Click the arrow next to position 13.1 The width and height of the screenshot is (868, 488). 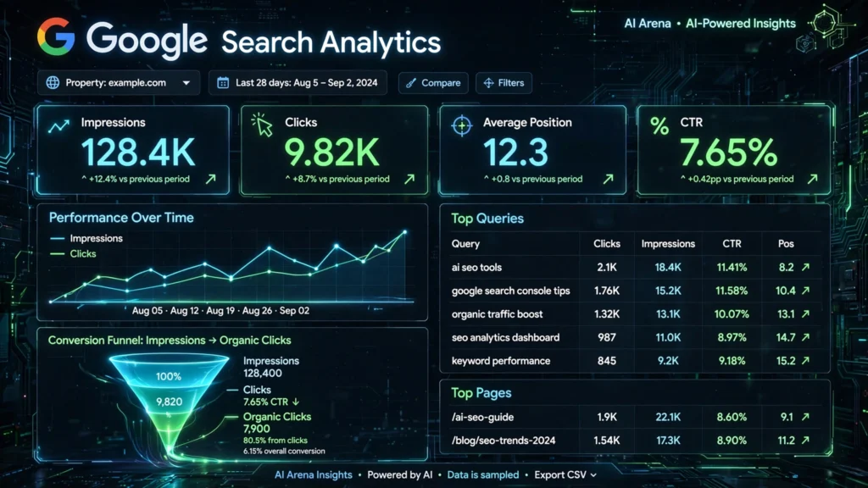tap(806, 313)
